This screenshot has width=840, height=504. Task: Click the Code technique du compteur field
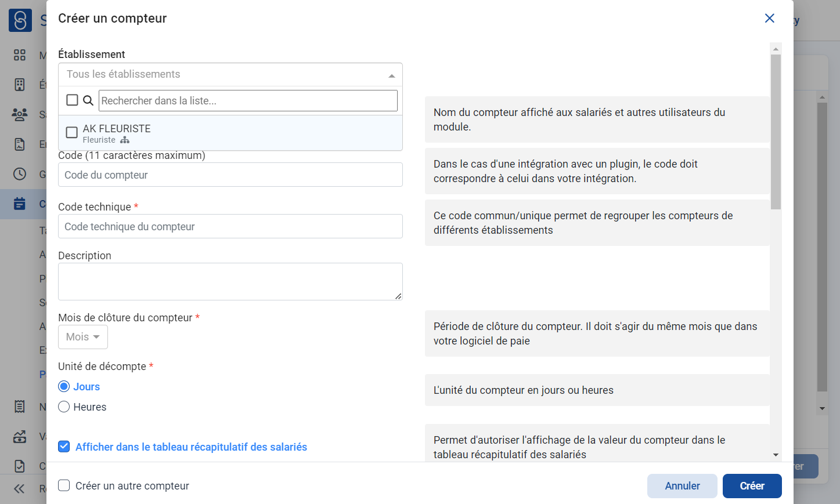[x=230, y=226]
